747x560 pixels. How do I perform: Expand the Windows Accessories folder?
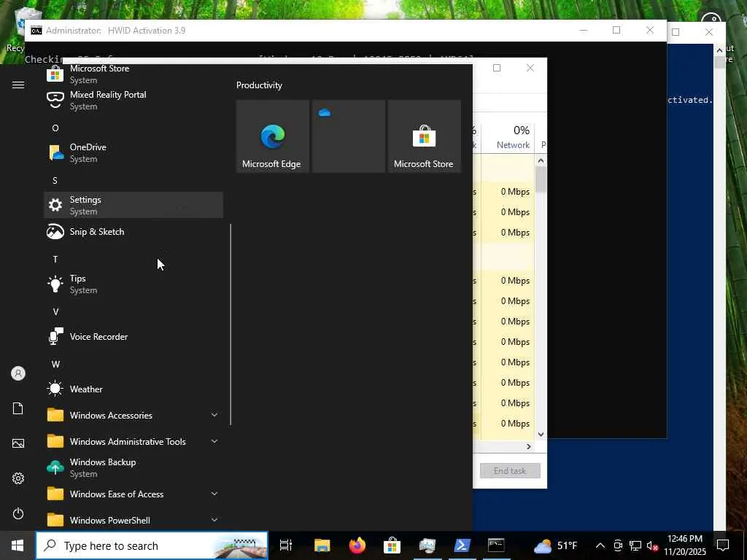pyautogui.click(x=133, y=415)
